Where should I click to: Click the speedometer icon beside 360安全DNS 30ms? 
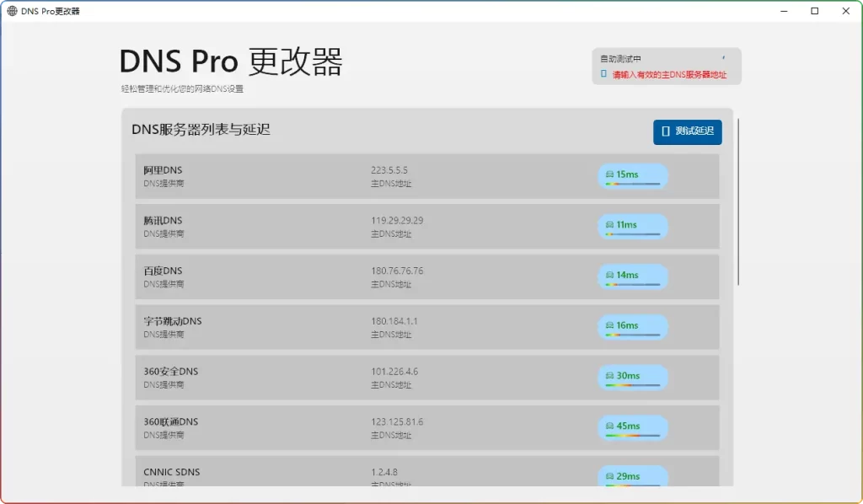tap(609, 374)
